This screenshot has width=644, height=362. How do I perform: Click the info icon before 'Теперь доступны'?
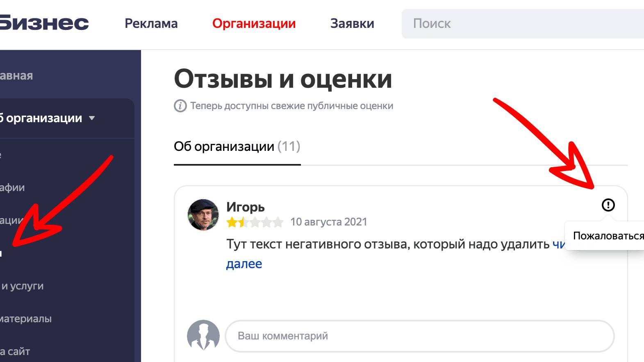pyautogui.click(x=180, y=106)
